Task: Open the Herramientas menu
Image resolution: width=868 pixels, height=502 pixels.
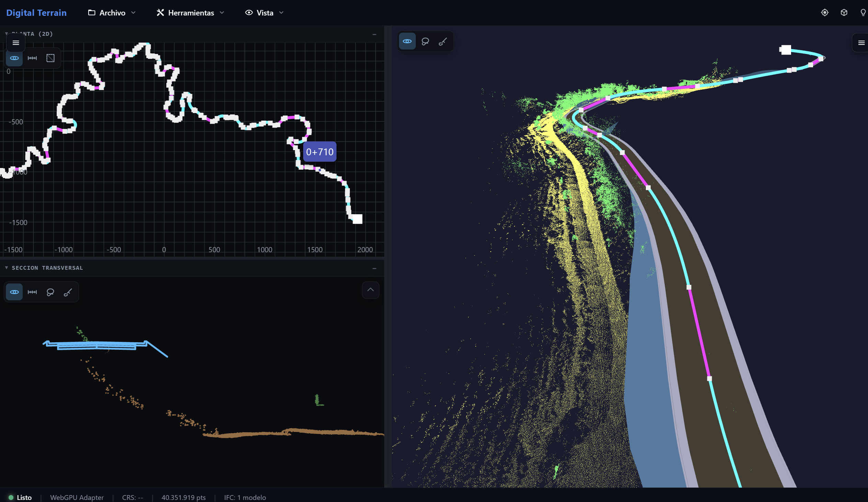Action: [190, 13]
